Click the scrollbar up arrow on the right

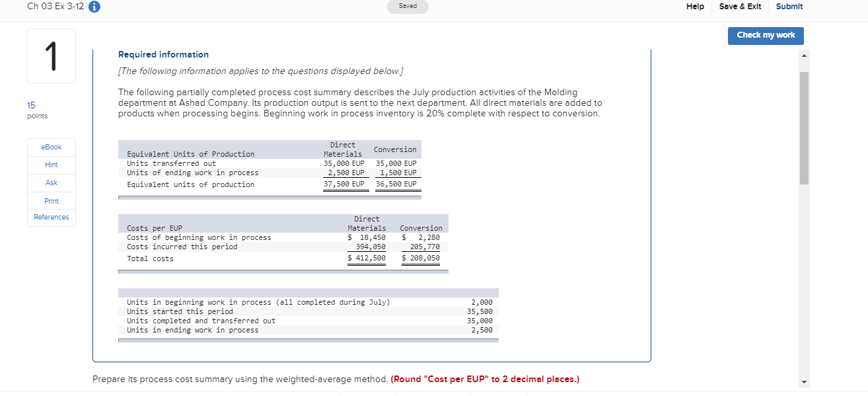pos(803,56)
